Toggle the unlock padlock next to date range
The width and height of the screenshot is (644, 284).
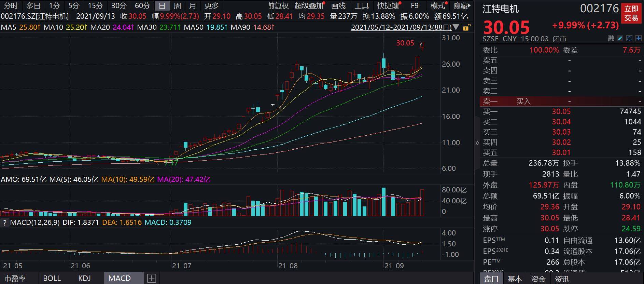click(x=466, y=27)
